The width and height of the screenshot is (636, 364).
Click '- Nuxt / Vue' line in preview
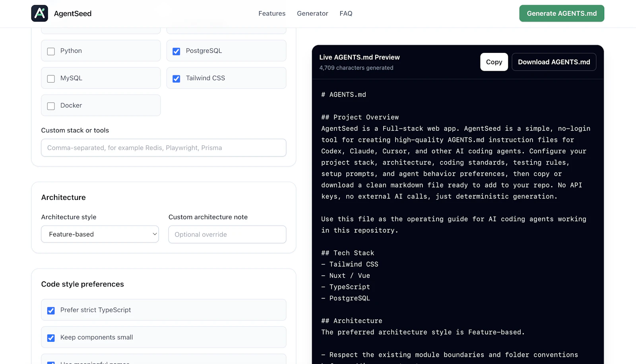click(x=346, y=276)
